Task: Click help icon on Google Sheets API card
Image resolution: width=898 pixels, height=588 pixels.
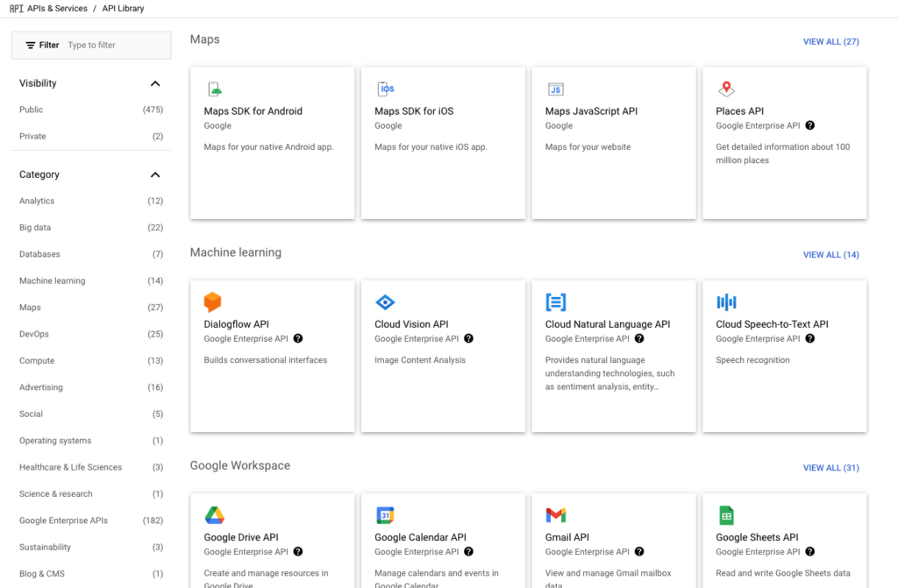Action: pos(809,551)
